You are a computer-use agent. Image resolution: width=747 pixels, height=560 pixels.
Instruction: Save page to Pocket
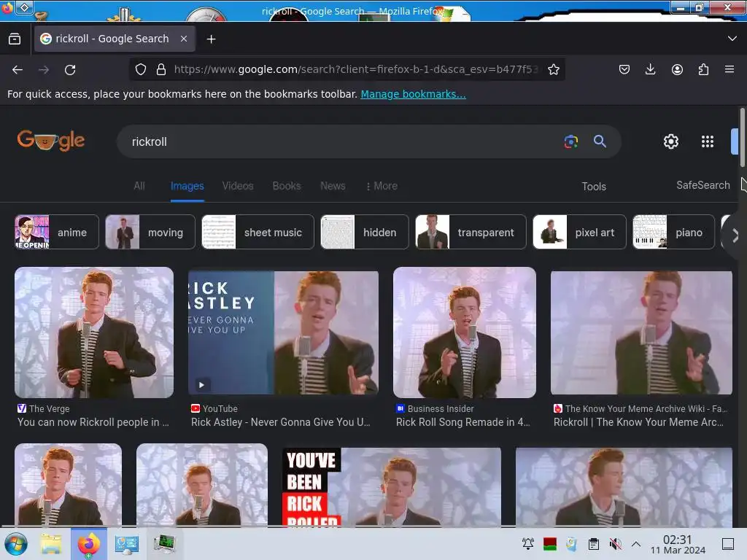pyautogui.click(x=624, y=69)
